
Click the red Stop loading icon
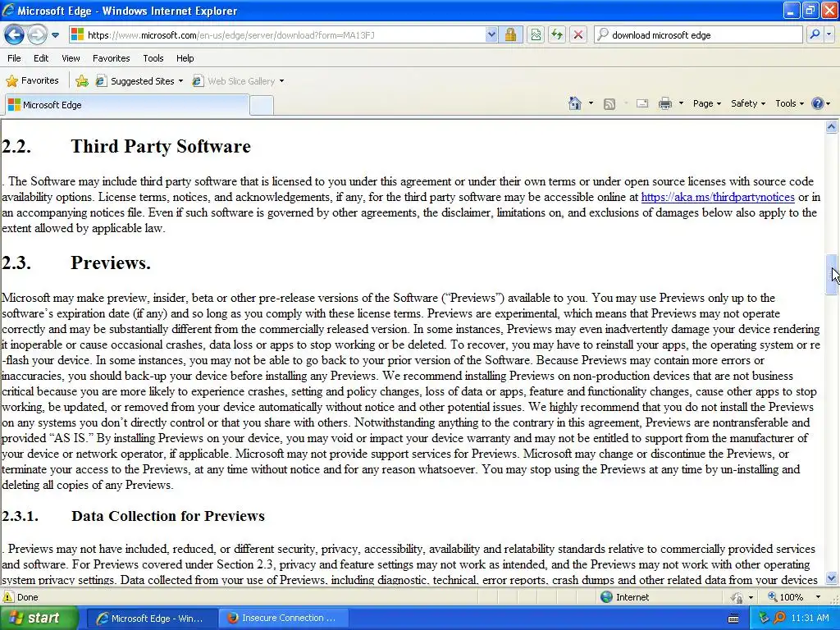coord(578,35)
